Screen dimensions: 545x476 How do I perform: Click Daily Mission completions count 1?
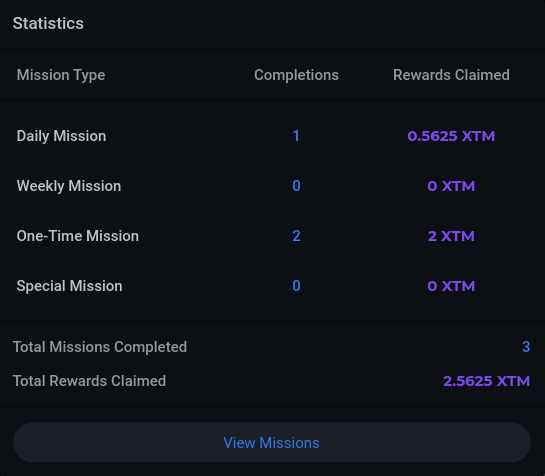coord(296,136)
